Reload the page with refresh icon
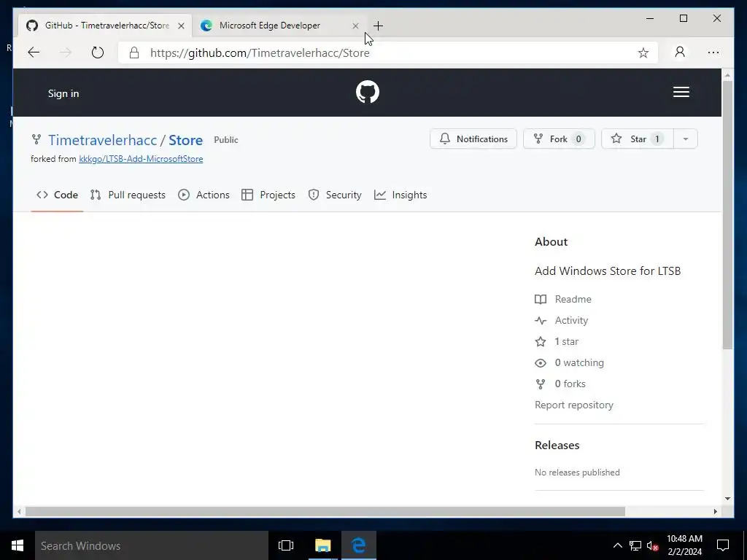The width and height of the screenshot is (747, 560). pos(98,52)
